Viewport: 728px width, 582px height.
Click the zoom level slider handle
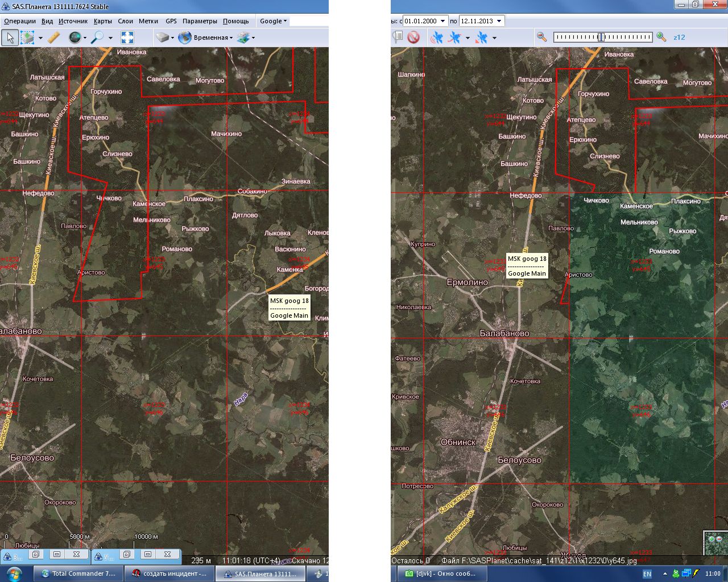(x=601, y=37)
